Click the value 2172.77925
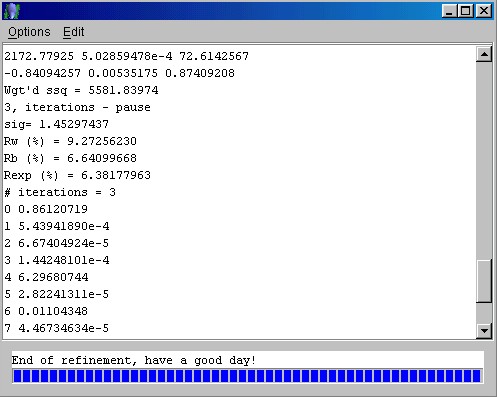The height and width of the screenshot is (397, 497). (x=39, y=56)
